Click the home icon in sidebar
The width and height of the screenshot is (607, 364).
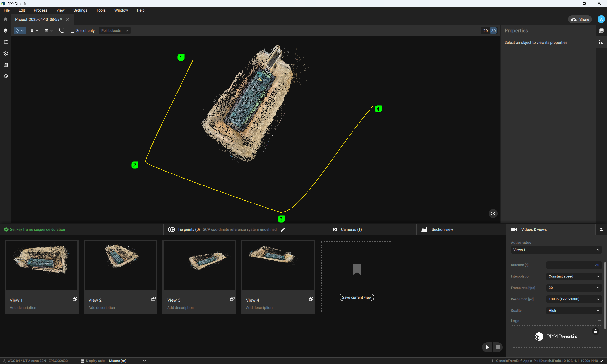click(x=6, y=19)
